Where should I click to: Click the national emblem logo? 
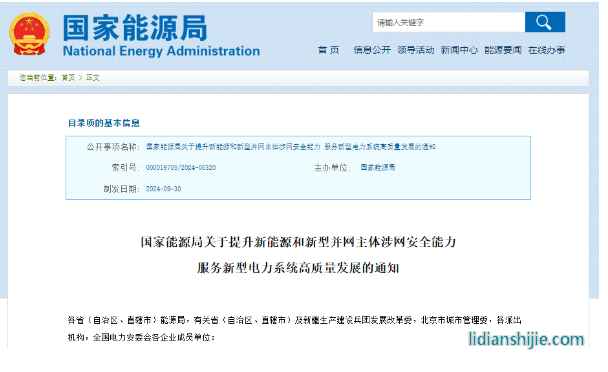point(29,34)
